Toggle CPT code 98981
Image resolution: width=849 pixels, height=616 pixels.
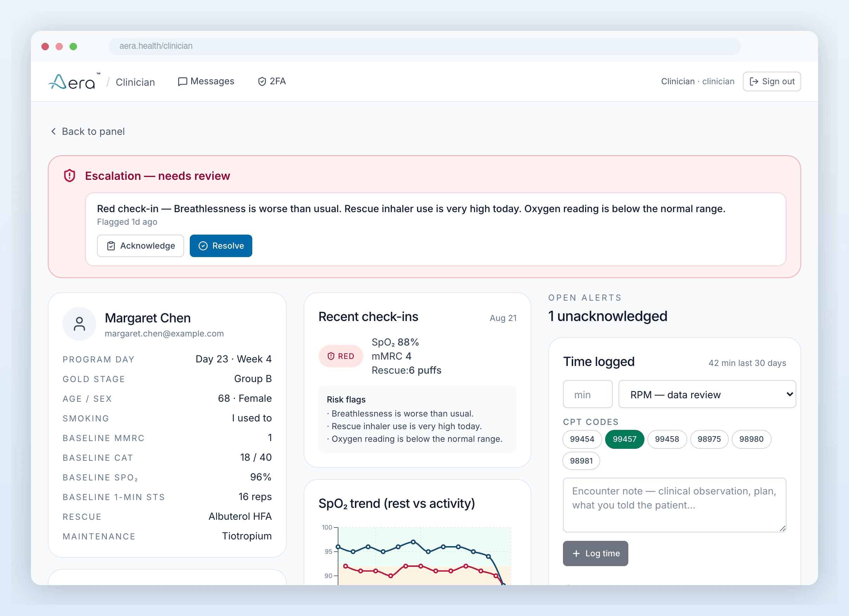point(581,461)
